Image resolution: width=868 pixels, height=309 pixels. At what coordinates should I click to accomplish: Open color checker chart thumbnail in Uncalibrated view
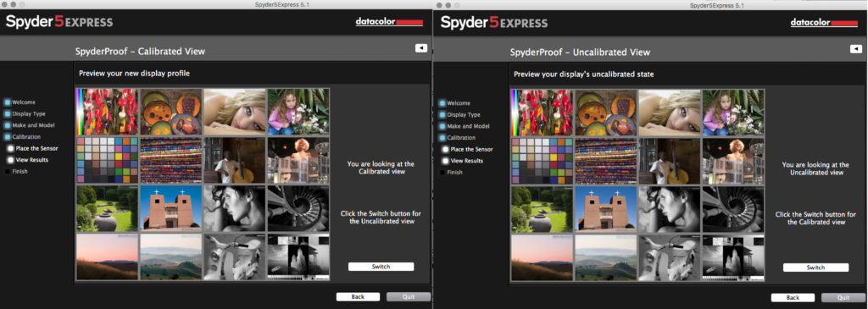click(x=542, y=162)
